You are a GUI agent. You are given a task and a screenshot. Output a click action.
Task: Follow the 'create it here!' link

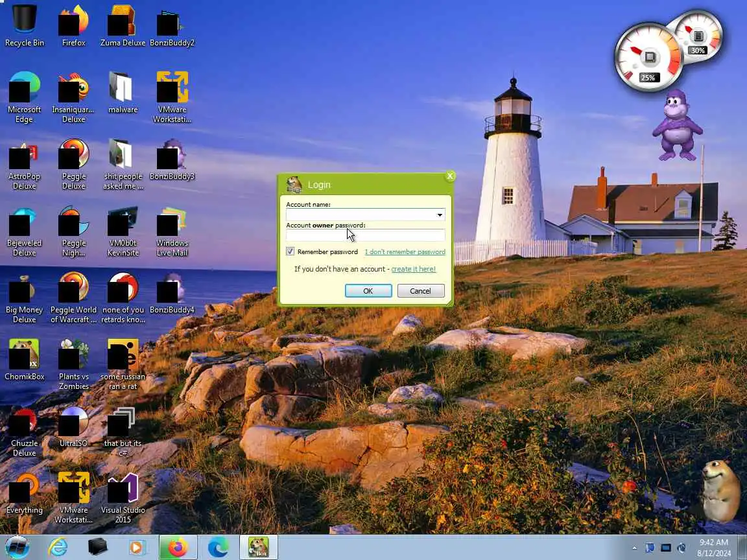pyautogui.click(x=414, y=269)
